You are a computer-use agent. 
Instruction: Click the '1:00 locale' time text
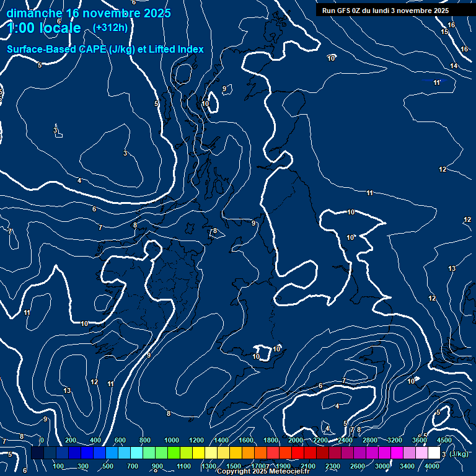point(44,28)
